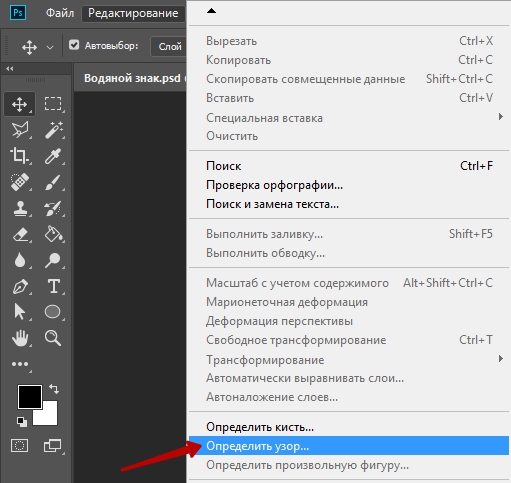Click Очистить menu entry
The height and width of the screenshot is (483, 511).
point(349,136)
